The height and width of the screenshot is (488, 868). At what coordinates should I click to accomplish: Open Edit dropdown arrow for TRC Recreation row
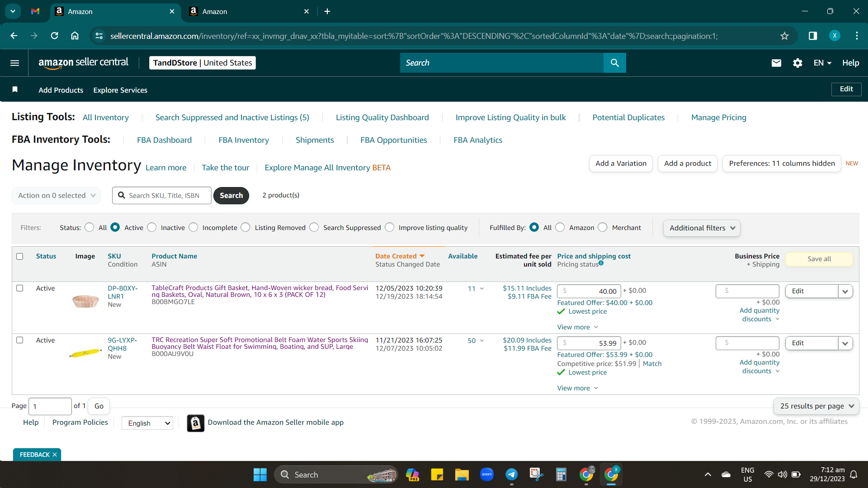coord(845,343)
